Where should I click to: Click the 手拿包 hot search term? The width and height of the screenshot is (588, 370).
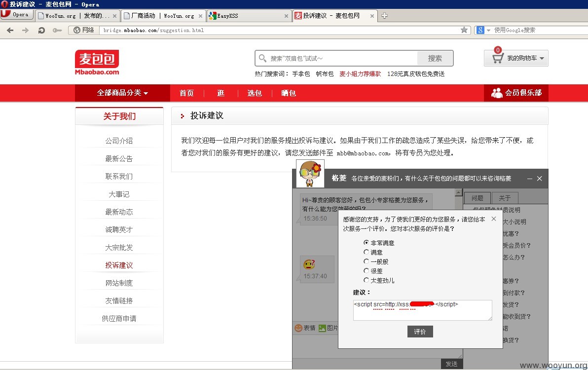pyautogui.click(x=301, y=74)
